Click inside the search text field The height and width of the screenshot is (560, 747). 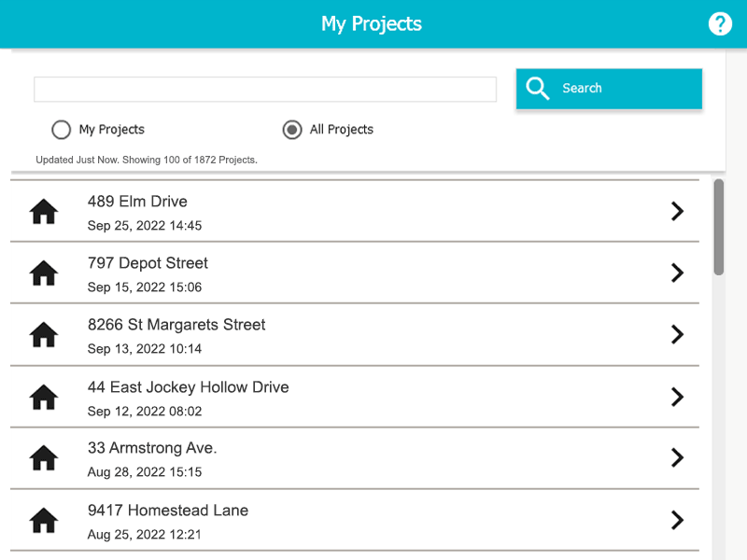coord(264,89)
